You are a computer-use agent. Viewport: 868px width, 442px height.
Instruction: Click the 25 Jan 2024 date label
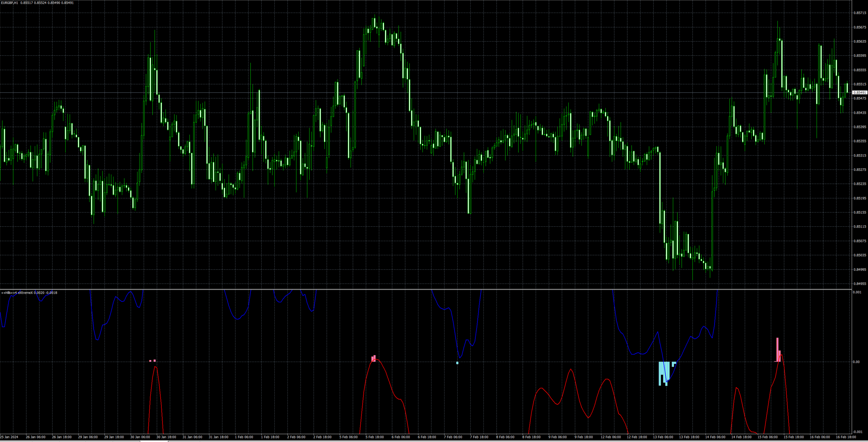click(9, 437)
